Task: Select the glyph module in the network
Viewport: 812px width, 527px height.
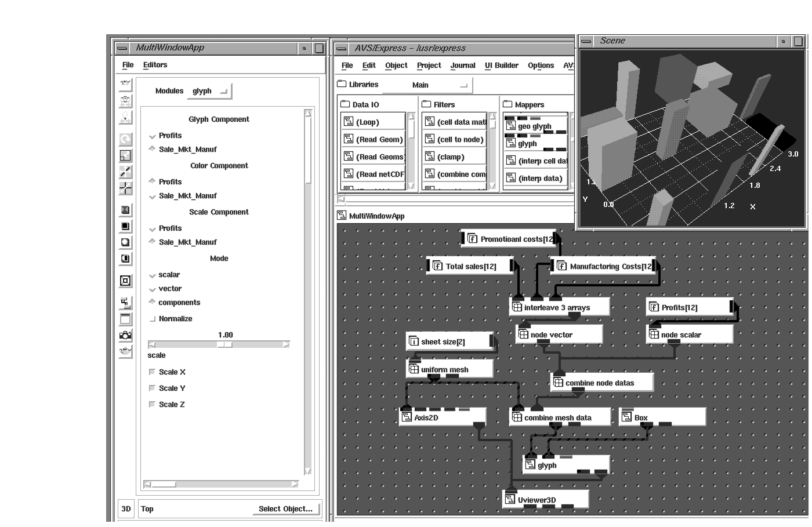Action: click(547, 465)
